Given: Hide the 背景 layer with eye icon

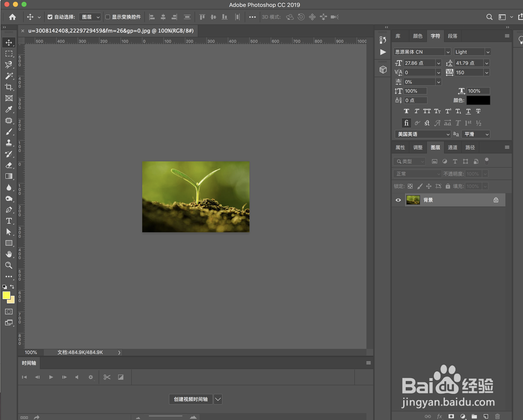Looking at the screenshot, I should 398,200.
